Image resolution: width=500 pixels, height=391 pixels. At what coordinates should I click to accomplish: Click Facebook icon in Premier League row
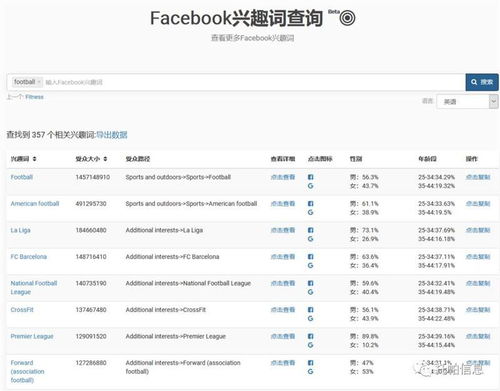coord(310,336)
